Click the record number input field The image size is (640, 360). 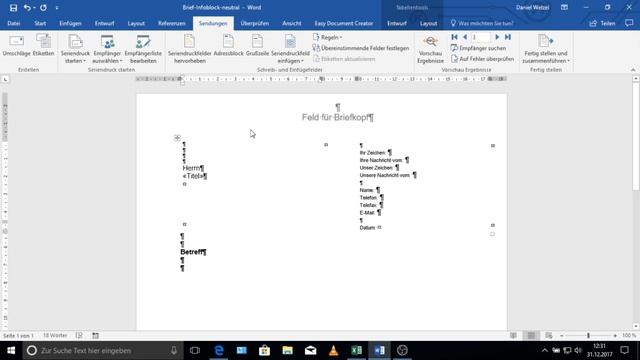click(481, 37)
